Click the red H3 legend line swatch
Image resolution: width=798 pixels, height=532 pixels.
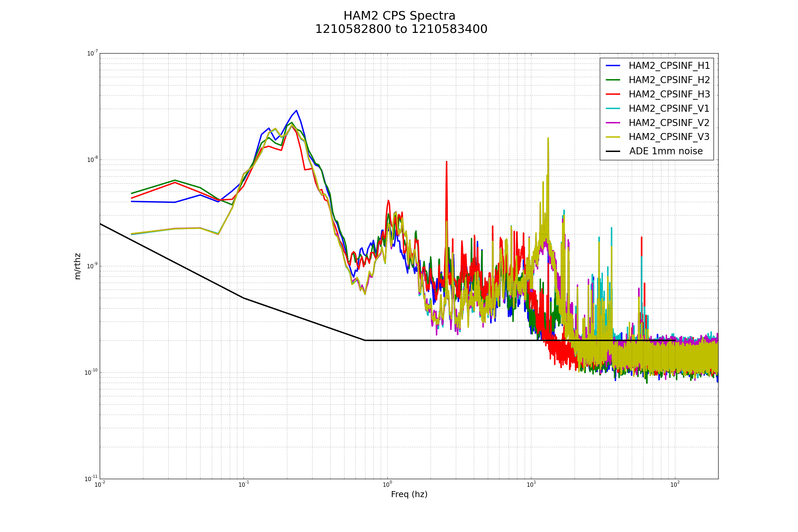[x=613, y=94]
